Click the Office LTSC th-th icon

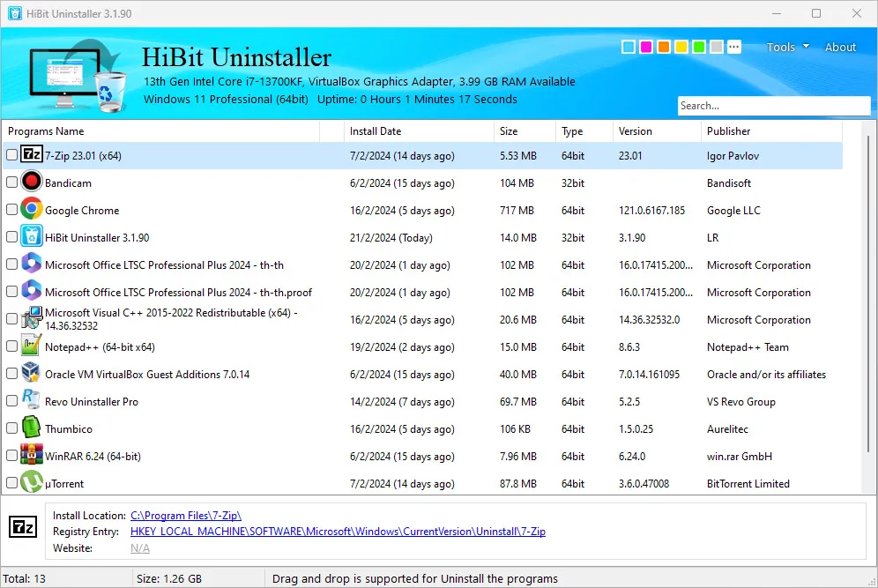(32, 264)
